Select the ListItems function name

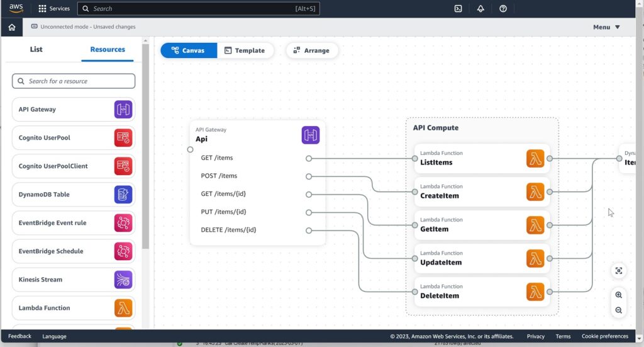436,162
